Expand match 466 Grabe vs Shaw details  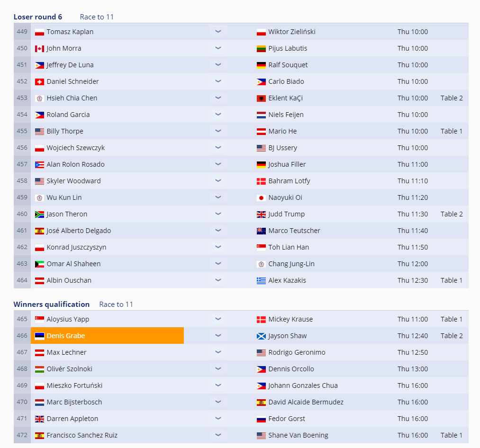[x=218, y=336]
